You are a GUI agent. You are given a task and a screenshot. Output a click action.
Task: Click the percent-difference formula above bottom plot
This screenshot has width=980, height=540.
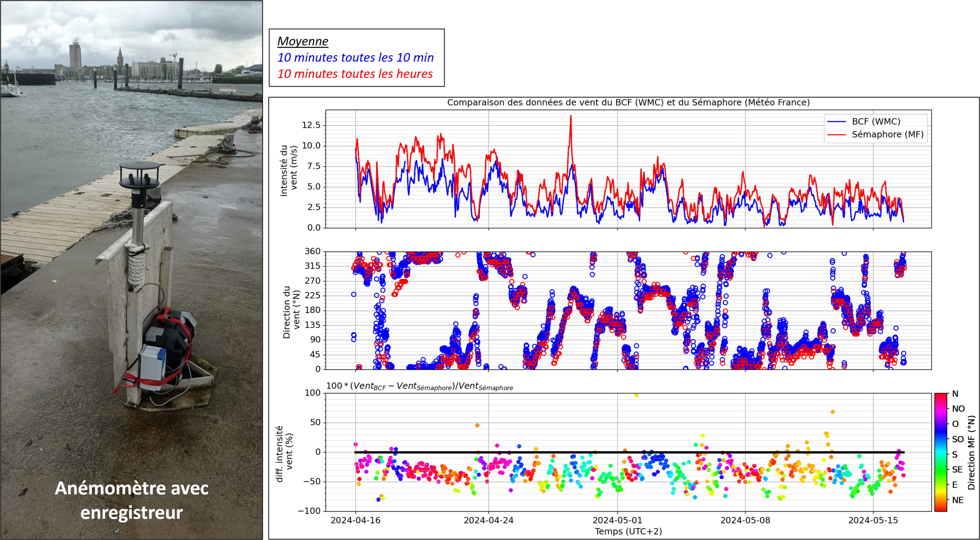point(419,386)
